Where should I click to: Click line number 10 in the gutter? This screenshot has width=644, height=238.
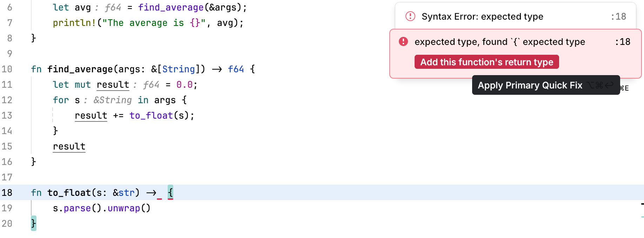pyautogui.click(x=7, y=69)
